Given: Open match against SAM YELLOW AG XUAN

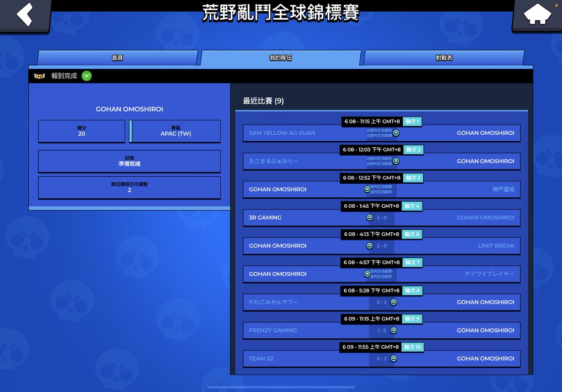Looking at the screenshot, I should [382, 133].
